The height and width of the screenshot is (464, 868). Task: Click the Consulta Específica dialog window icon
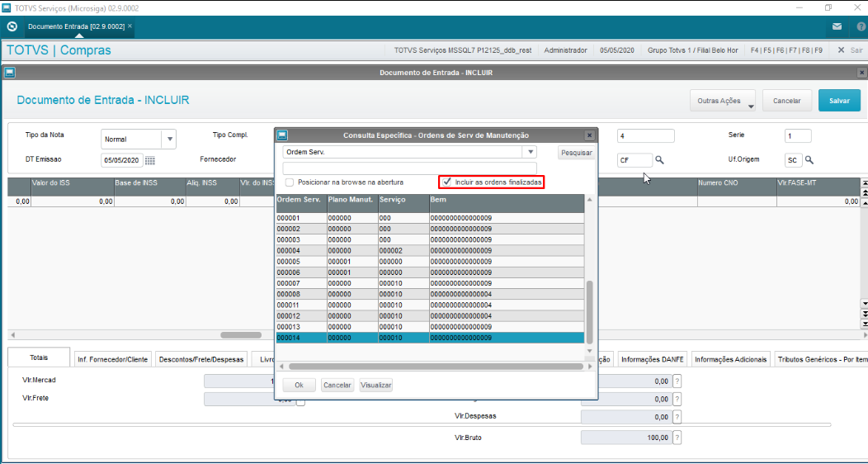pos(282,135)
